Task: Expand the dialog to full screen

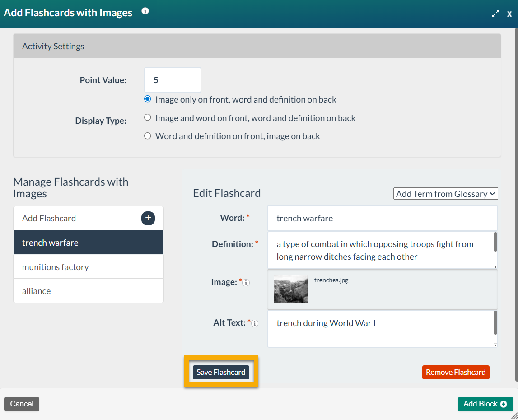Action: pyautogui.click(x=495, y=14)
